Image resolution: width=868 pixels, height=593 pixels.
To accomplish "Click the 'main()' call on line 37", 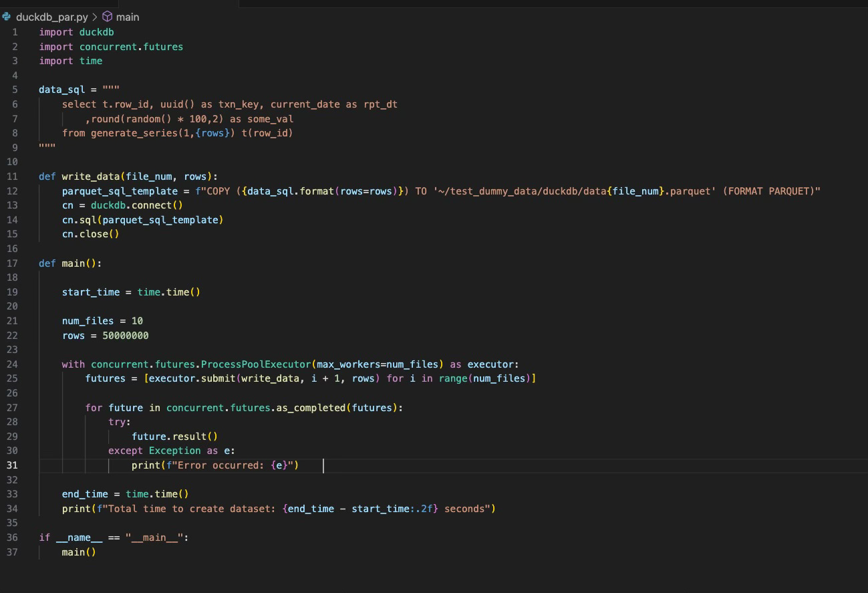I will pos(79,552).
